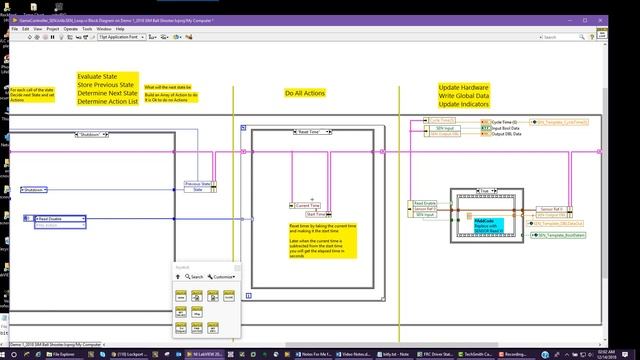Open the Window menu
Viewport: 640px width, 360px height.
click(x=104, y=29)
